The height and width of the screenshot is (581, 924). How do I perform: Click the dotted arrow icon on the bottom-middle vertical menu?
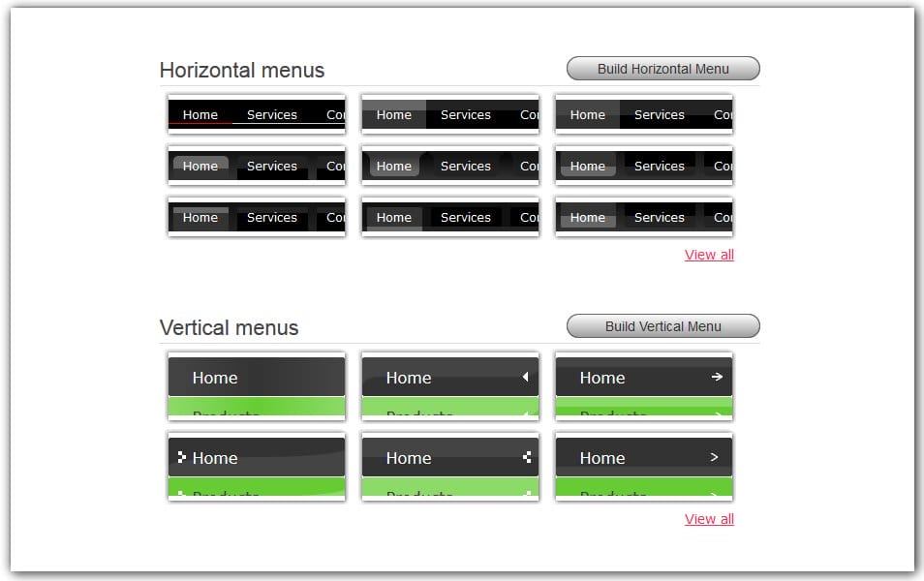528,455
